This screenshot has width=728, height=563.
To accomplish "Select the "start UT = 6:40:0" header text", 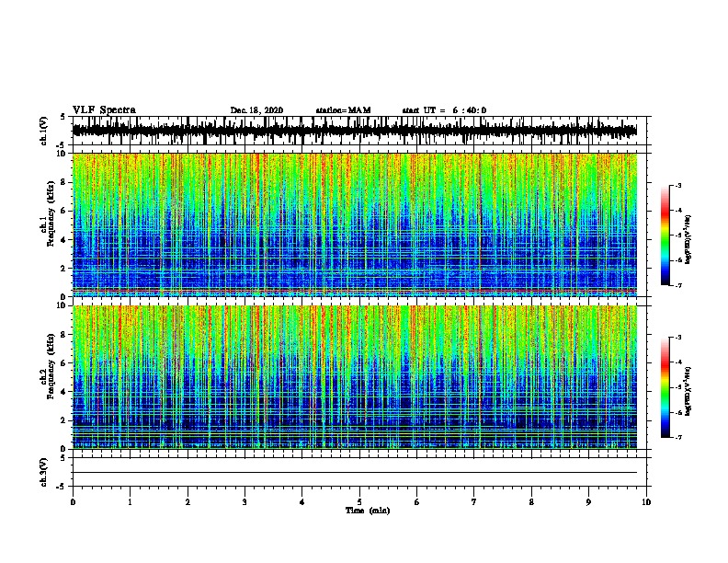I will 444,110.
